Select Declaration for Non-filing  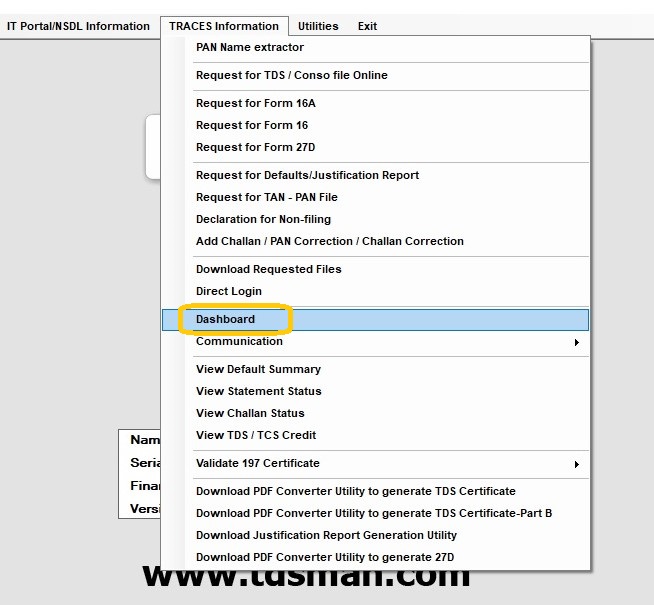pyautogui.click(x=263, y=220)
